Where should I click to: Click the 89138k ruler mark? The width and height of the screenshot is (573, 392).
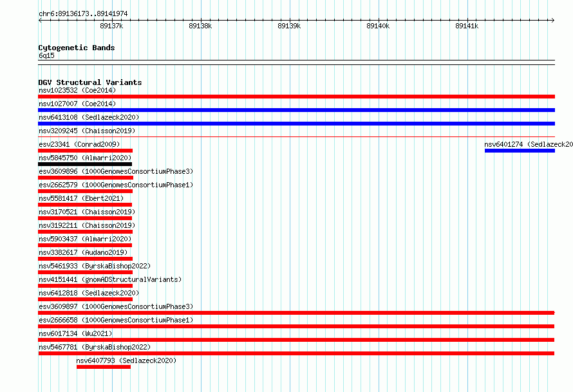click(200, 26)
